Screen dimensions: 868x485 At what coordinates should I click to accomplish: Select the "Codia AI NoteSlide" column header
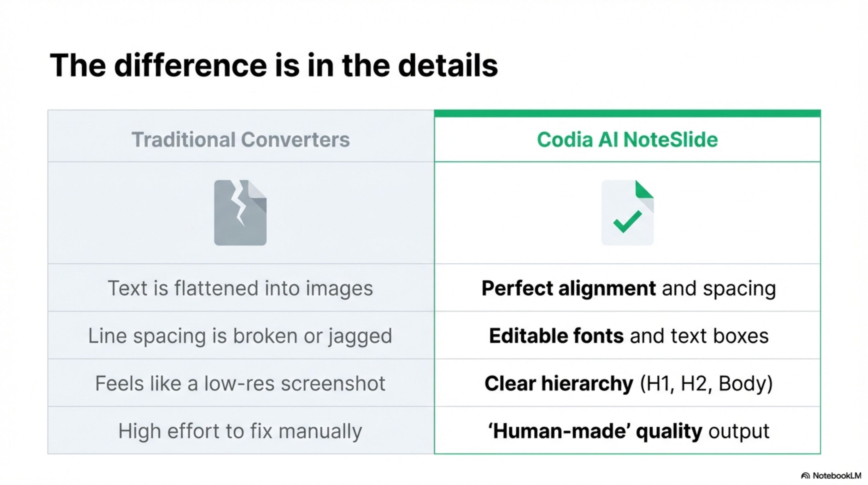[627, 140]
